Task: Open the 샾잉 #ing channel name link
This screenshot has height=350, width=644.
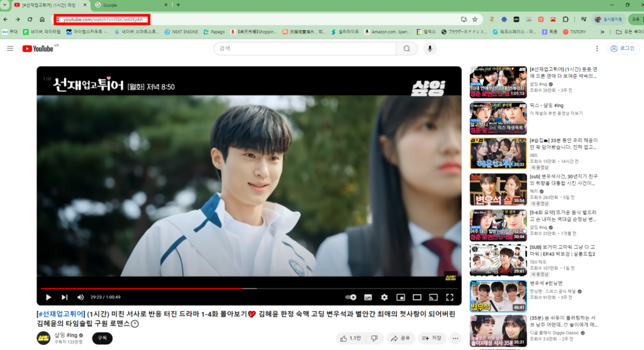Action: pyautogui.click(x=65, y=335)
